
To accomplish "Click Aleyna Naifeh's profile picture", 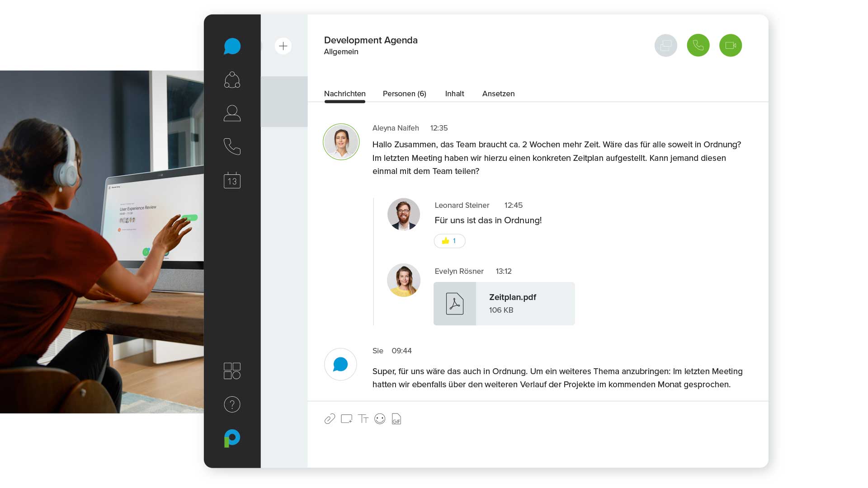I will (341, 142).
